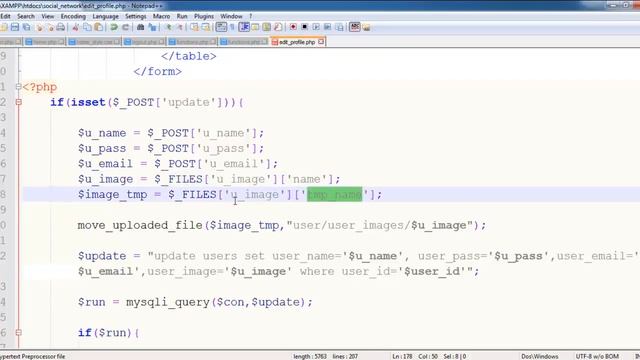Screen dimensions: 640x360
Task: Open the Replace toolbar icon
Action: (x=152, y=27)
